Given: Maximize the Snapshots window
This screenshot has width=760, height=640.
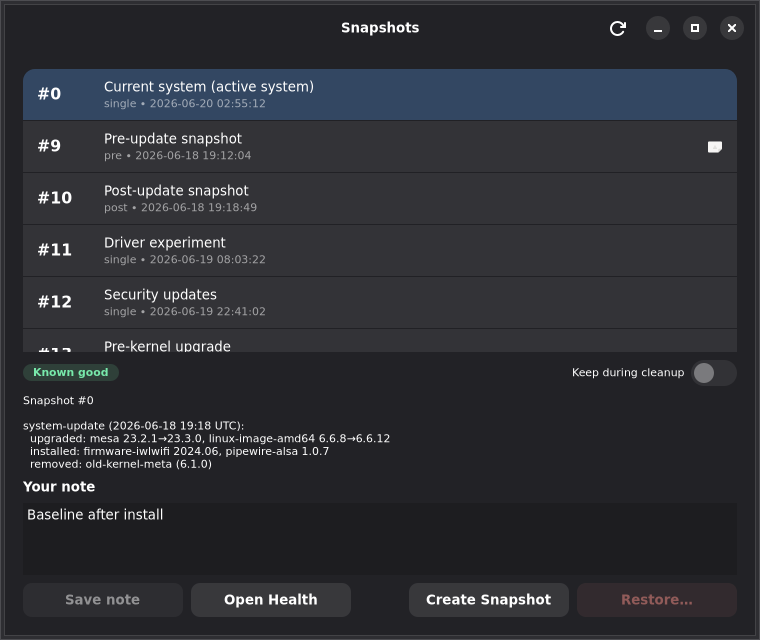Looking at the screenshot, I should tap(695, 28).
